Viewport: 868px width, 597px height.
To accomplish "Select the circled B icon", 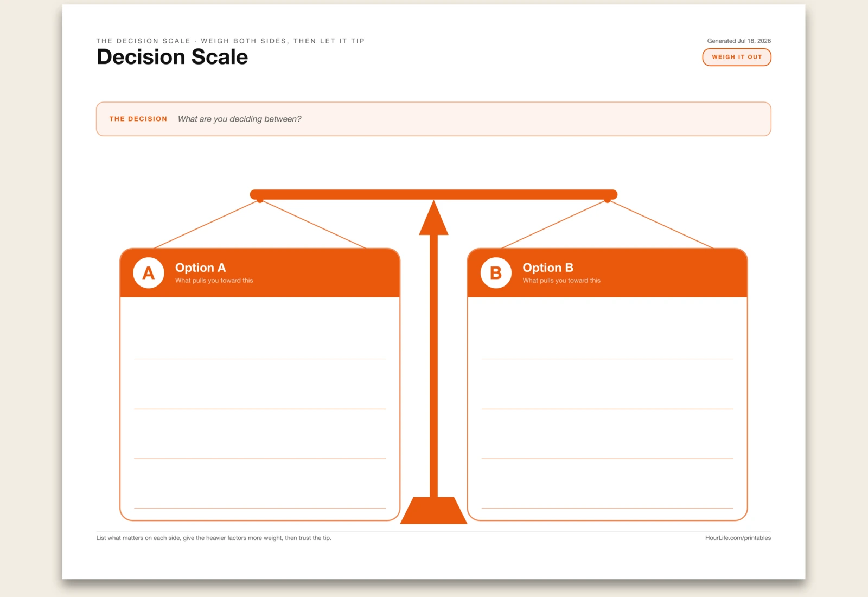I will pos(496,272).
